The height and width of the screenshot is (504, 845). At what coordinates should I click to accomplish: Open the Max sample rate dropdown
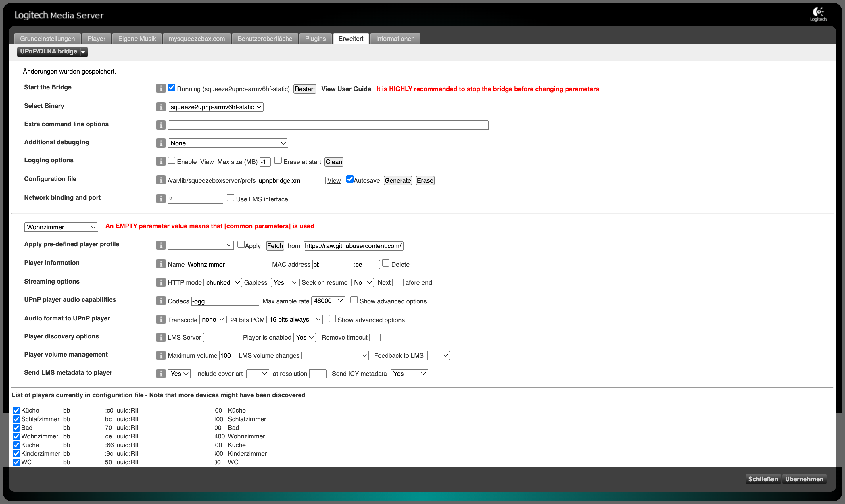(328, 301)
